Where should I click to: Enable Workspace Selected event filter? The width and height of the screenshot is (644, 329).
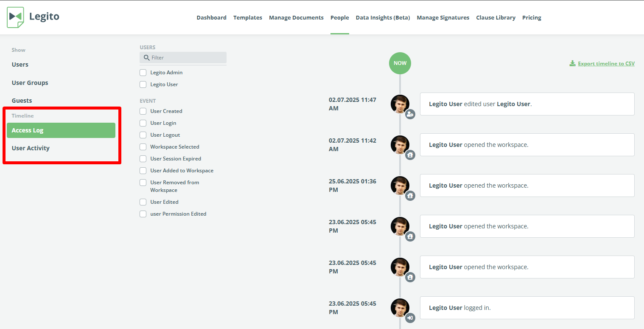click(143, 147)
